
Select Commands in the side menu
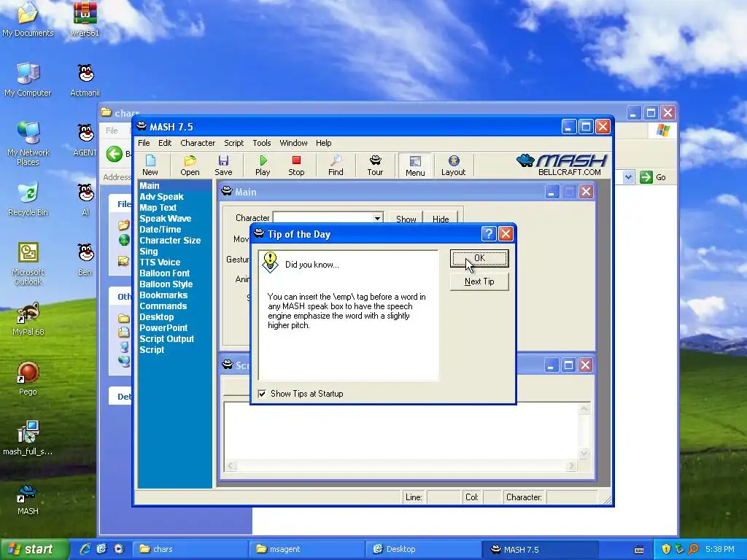point(163,306)
